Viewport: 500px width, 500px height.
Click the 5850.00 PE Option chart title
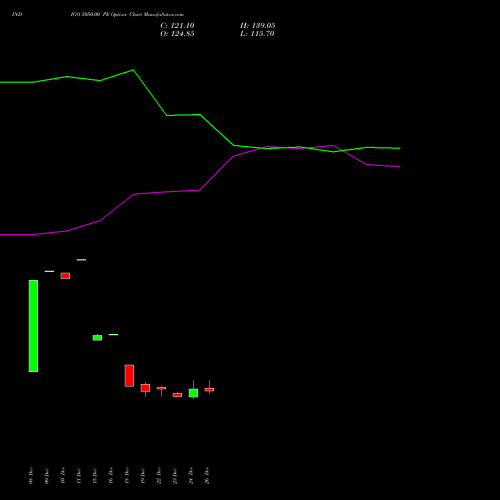click(127, 15)
